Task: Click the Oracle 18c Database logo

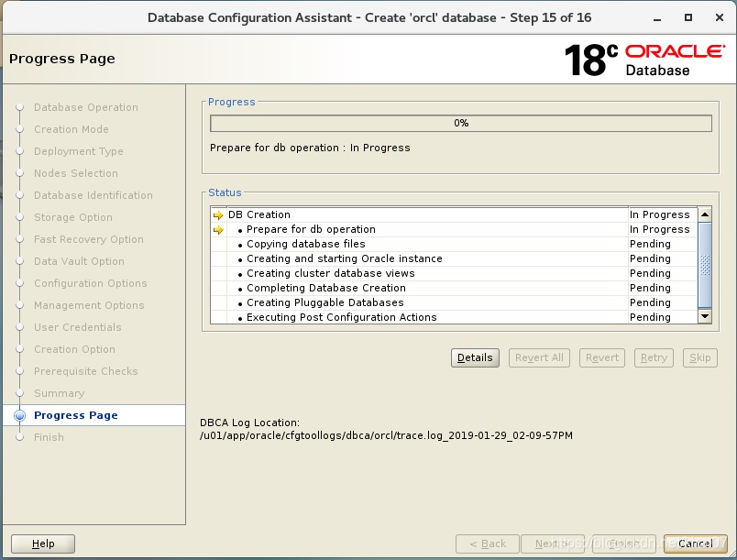Action: point(644,60)
